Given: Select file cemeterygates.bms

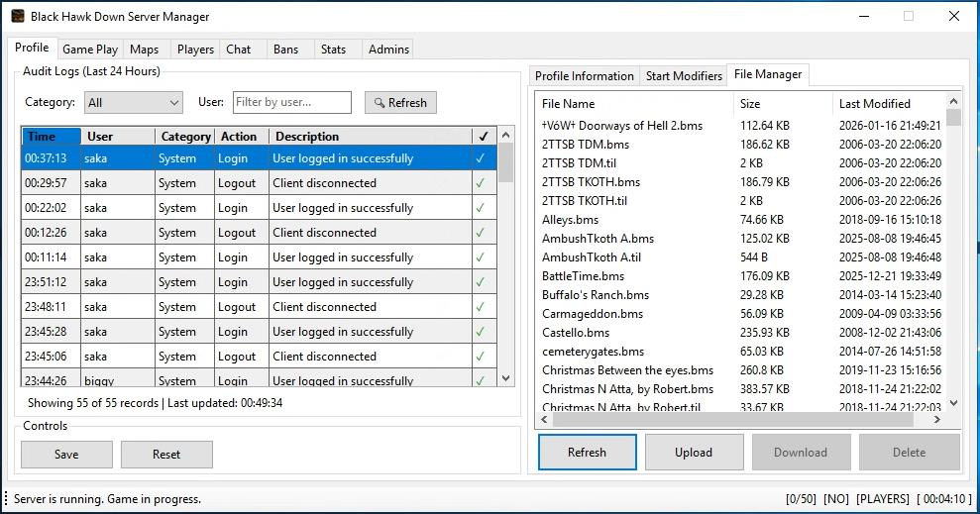Looking at the screenshot, I should pyautogui.click(x=594, y=352).
